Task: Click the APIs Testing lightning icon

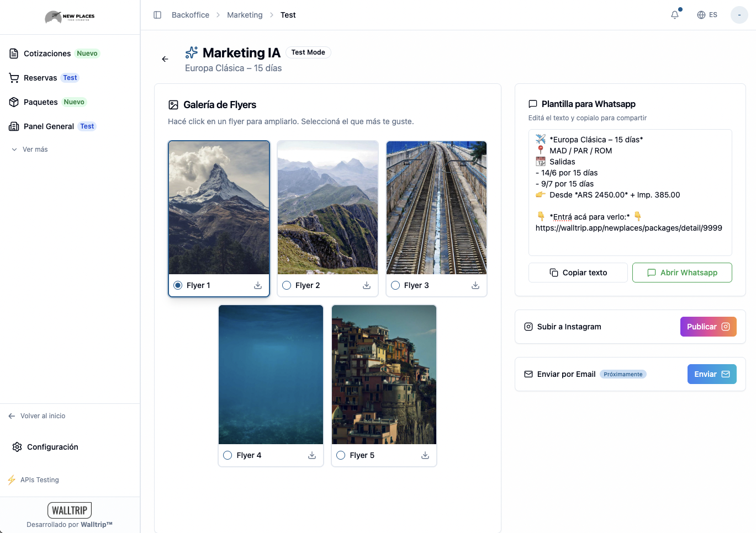Action: pos(12,480)
